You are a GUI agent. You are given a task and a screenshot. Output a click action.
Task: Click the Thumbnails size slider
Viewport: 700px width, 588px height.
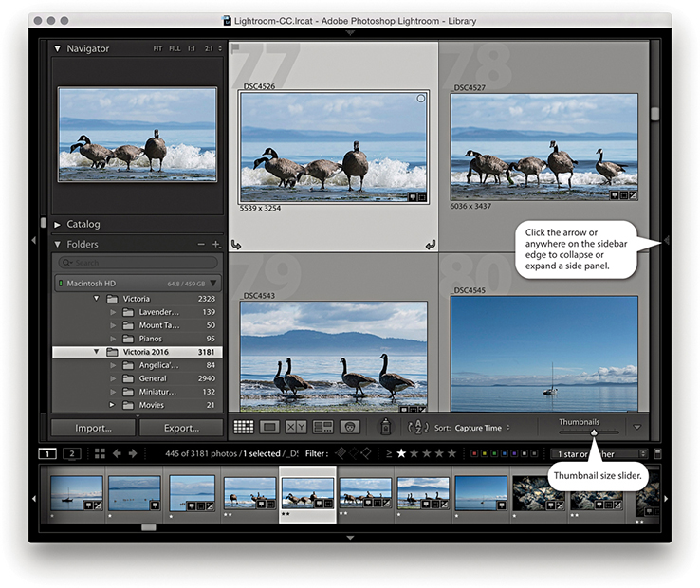point(594,432)
